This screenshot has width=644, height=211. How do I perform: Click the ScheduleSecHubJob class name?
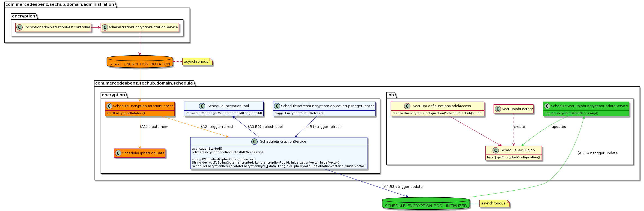point(518,150)
